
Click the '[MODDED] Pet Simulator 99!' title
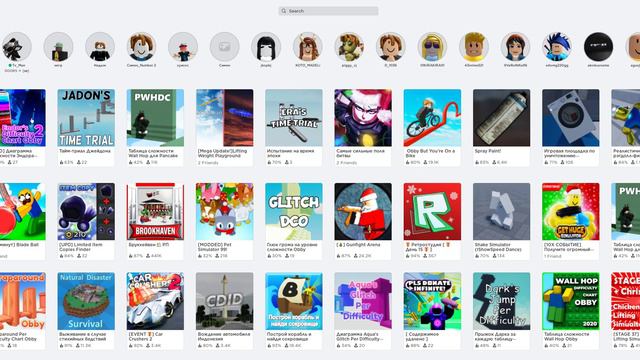[x=215, y=247]
